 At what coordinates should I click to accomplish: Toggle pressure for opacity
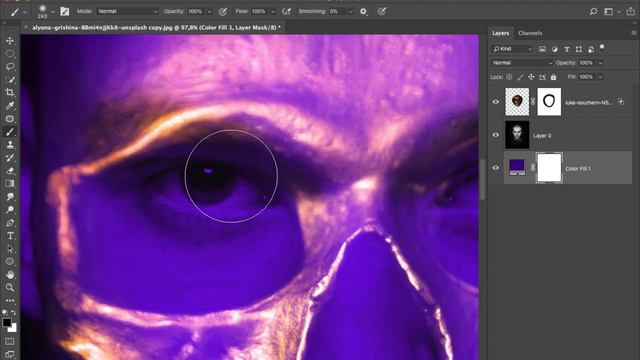(x=223, y=11)
